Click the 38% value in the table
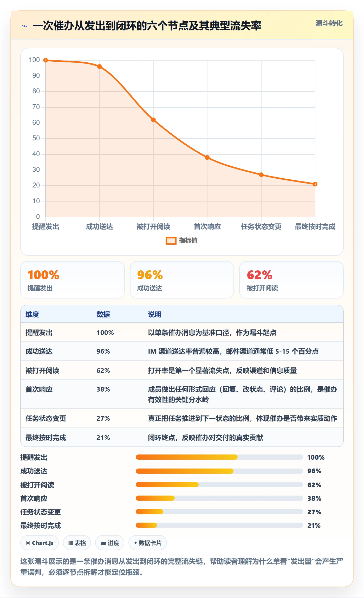This screenshot has width=364, height=598. pyautogui.click(x=103, y=389)
